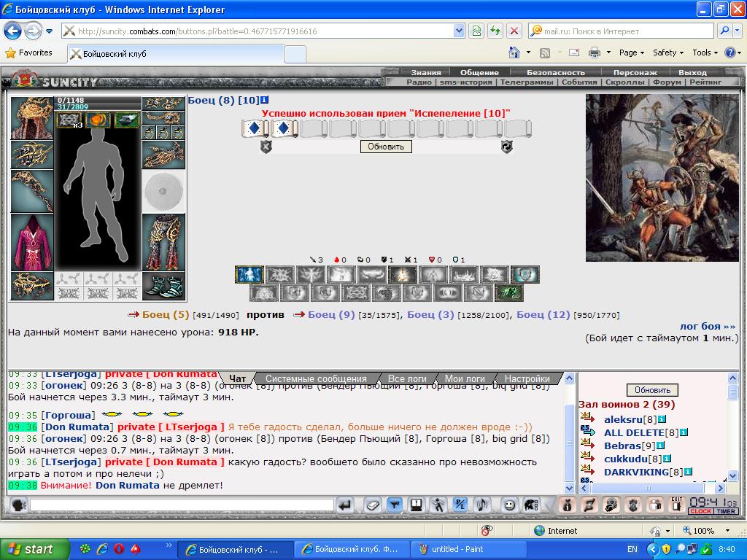Click the crossed swords attack icon below scrolls

pos(266,147)
